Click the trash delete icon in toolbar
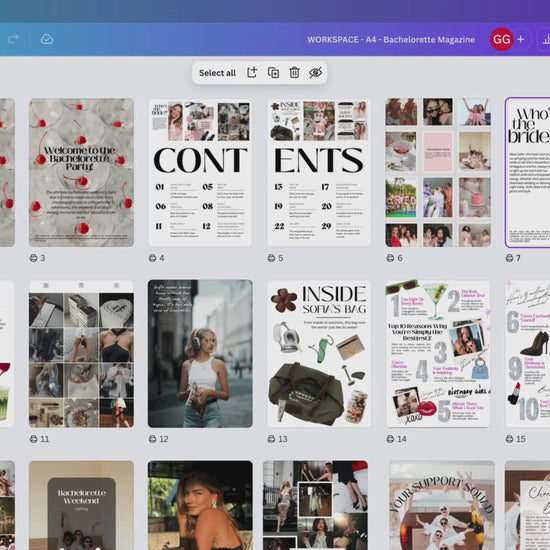550x550 pixels. [x=294, y=73]
